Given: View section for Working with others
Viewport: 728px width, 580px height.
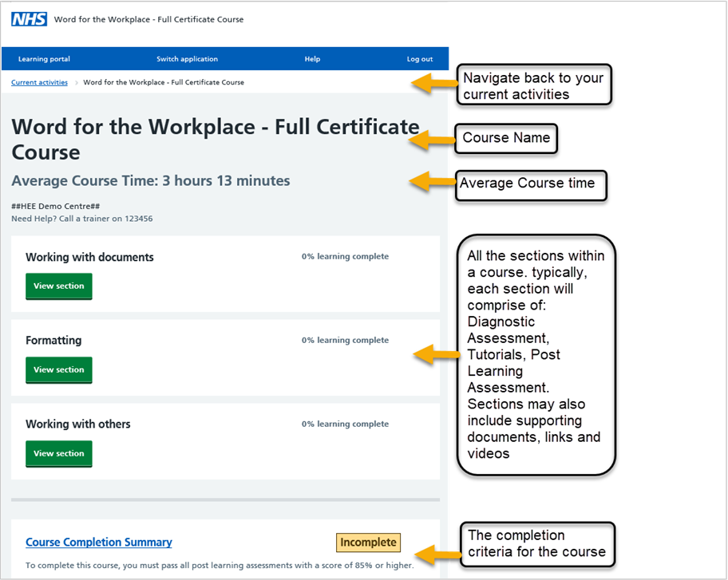Looking at the screenshot, I should click(x=59, y=453).
